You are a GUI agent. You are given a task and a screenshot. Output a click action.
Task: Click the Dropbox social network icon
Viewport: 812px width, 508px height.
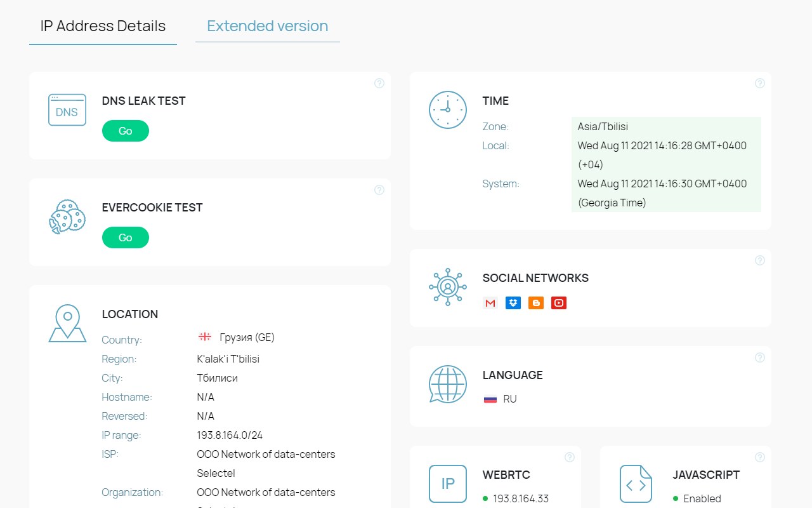(513, 303)
